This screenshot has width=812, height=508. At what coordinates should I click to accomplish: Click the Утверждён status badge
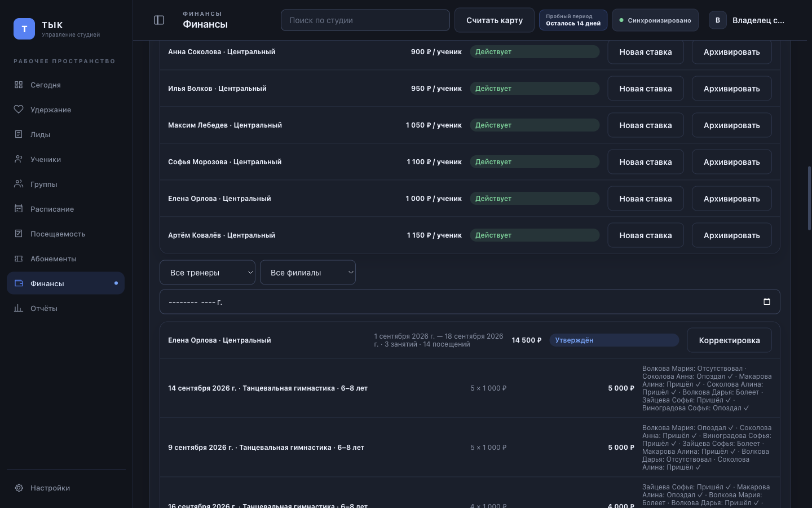tap(614, 340)
